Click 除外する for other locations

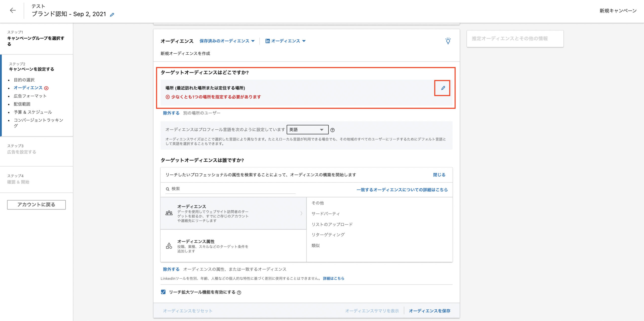click(x=171, y=113)
